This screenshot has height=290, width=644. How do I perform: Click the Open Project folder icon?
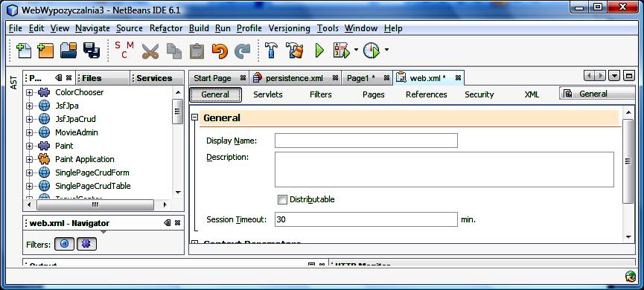click(68, 51)
